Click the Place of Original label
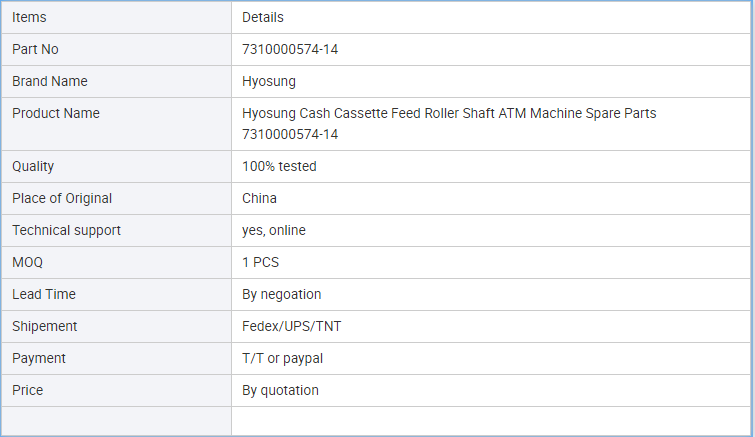The height and width of the screenshot is (437, 755). pos(62,198)
